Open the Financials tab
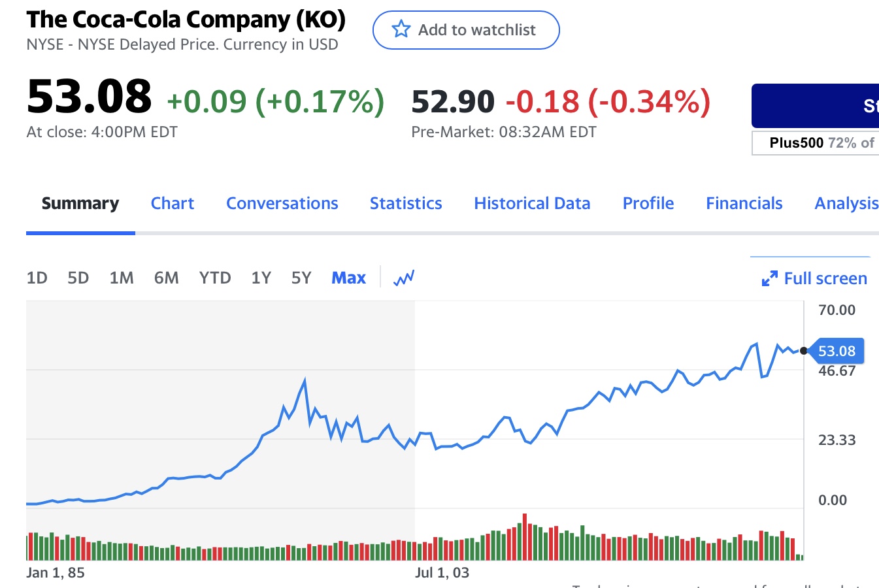This screenshot has width=879, height=588. coord(744,204)
